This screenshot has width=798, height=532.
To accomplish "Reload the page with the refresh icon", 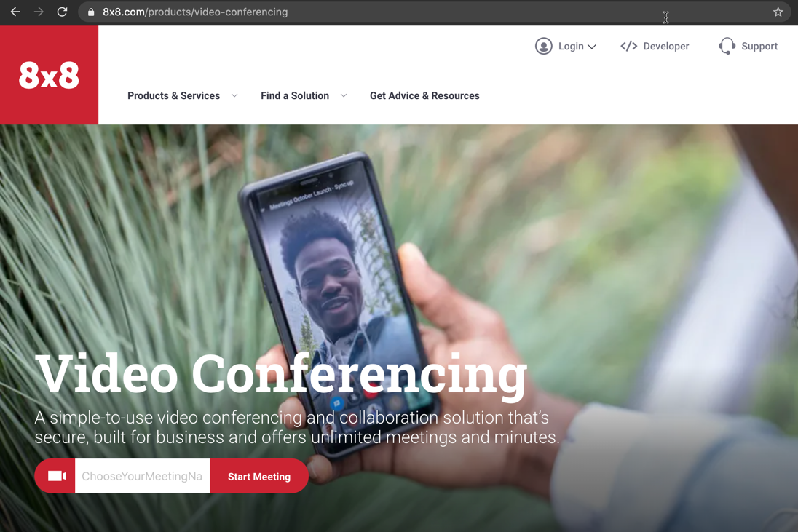I will point(62,12).
